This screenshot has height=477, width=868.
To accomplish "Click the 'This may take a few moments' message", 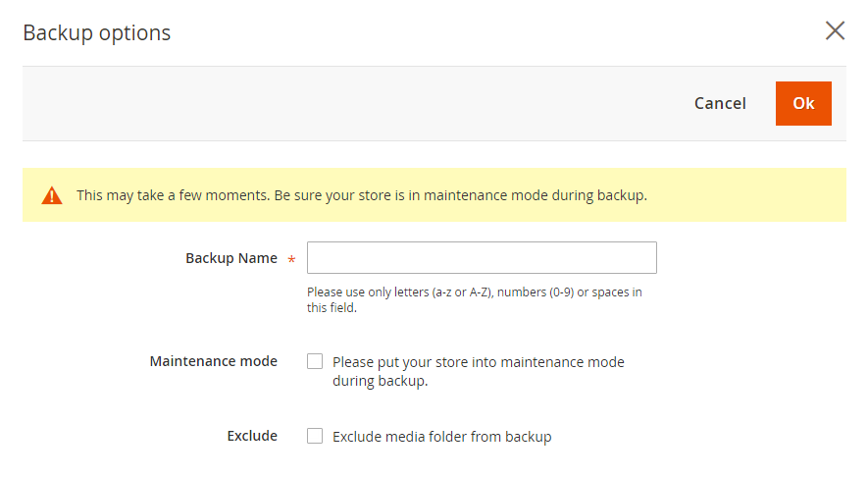I will pyautogui.click(x=361, y=195).
